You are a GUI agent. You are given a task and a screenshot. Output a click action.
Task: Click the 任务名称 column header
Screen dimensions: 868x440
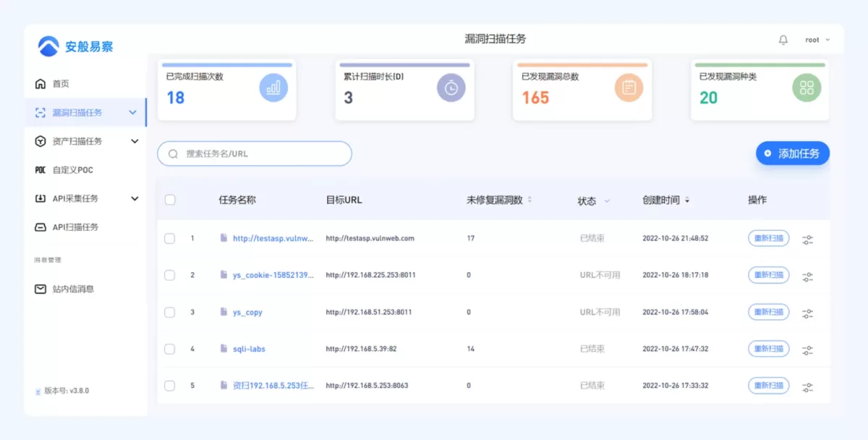click(237, 200)
